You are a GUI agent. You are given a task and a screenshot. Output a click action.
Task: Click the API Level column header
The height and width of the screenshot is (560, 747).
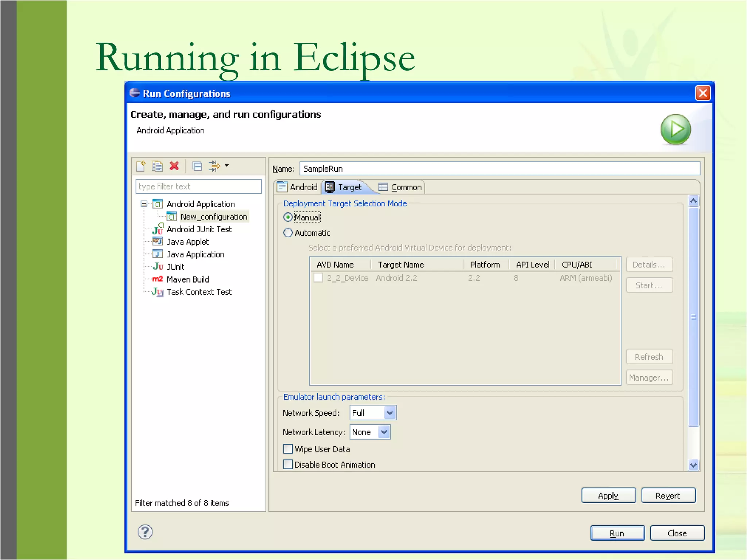(x=532, y=265)
